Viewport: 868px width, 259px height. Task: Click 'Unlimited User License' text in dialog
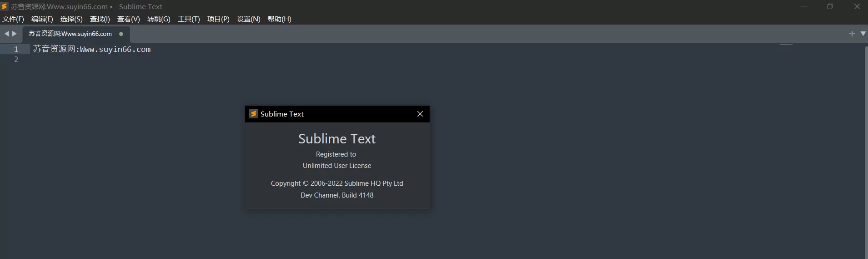[337, 166]
